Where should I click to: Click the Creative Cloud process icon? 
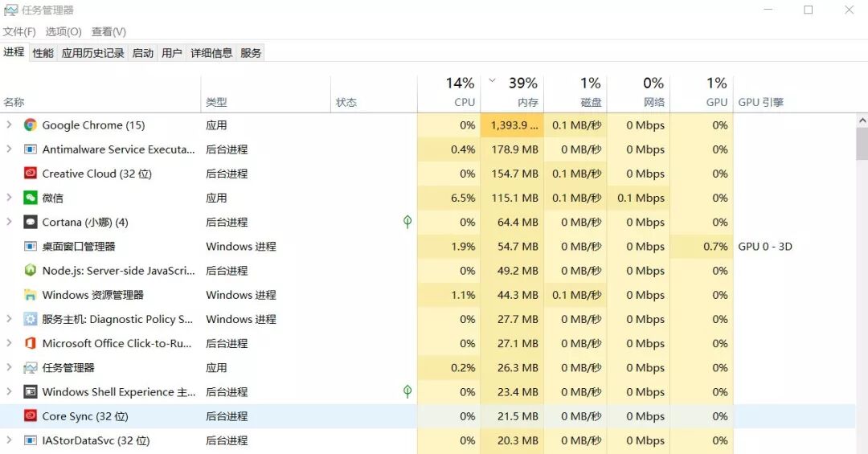pyautogui.click(x=30, y=174)
